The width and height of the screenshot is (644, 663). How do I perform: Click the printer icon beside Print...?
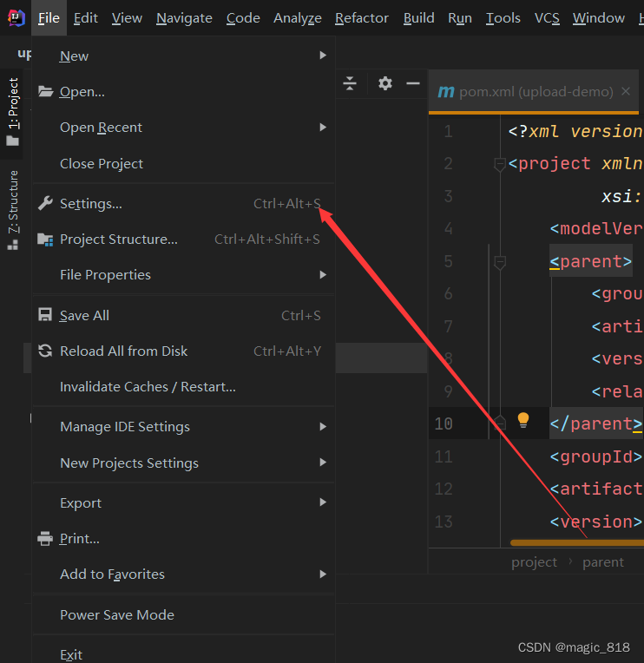click(x=45, y=539)
